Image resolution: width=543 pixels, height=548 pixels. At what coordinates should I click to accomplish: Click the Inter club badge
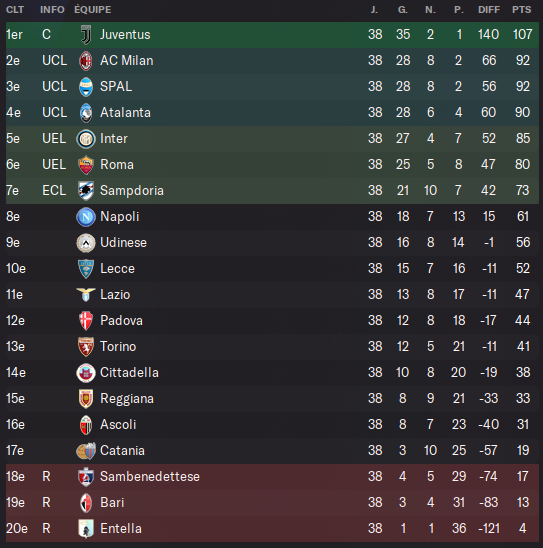pyautogui.click(x=86, y=139)
